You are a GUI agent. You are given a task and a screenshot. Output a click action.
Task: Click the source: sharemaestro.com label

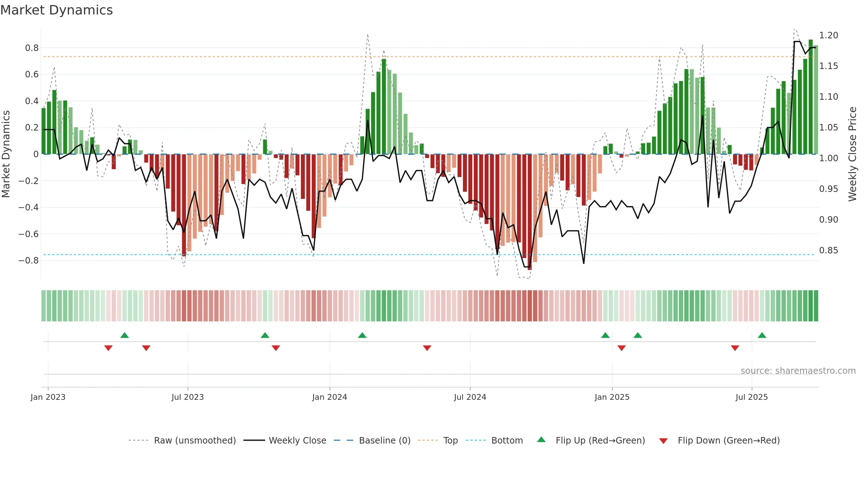coord(798,371)
